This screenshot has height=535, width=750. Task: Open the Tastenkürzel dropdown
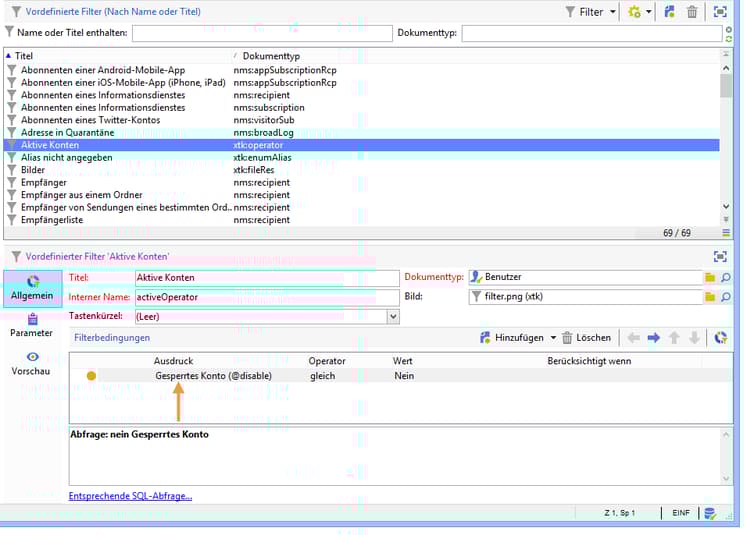[x=393, y=317]
